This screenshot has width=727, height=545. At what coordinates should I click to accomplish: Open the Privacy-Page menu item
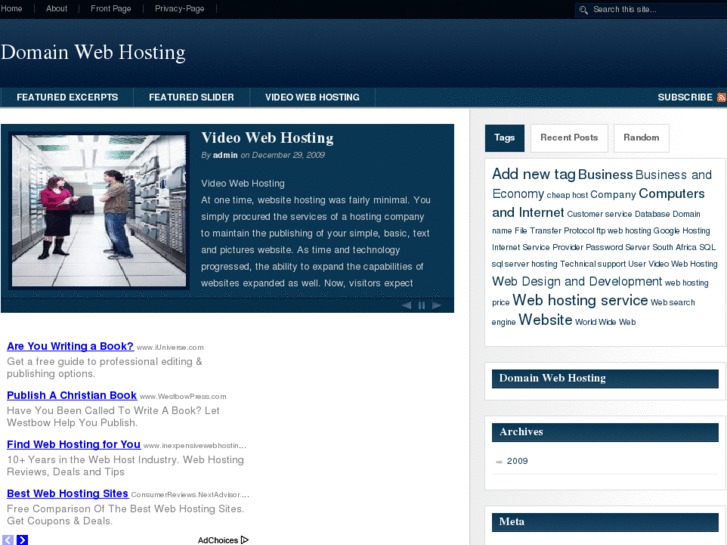pyautogui.click(x=179, y=8)
